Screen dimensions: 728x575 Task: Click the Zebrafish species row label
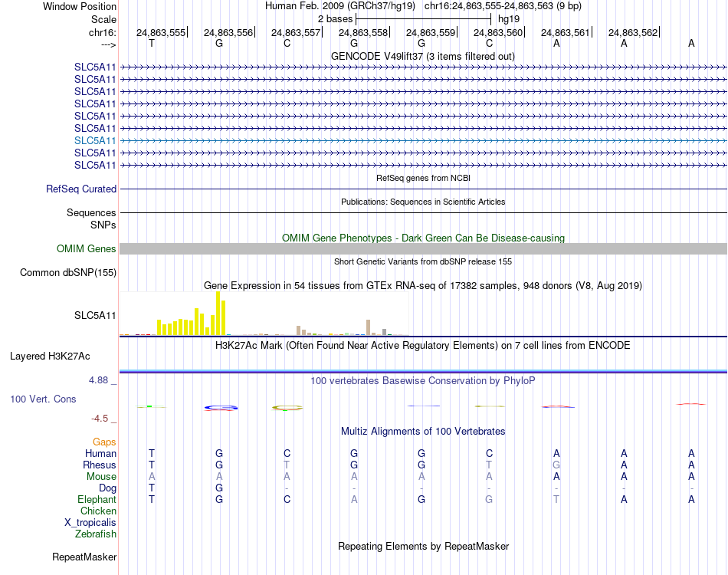96,534
